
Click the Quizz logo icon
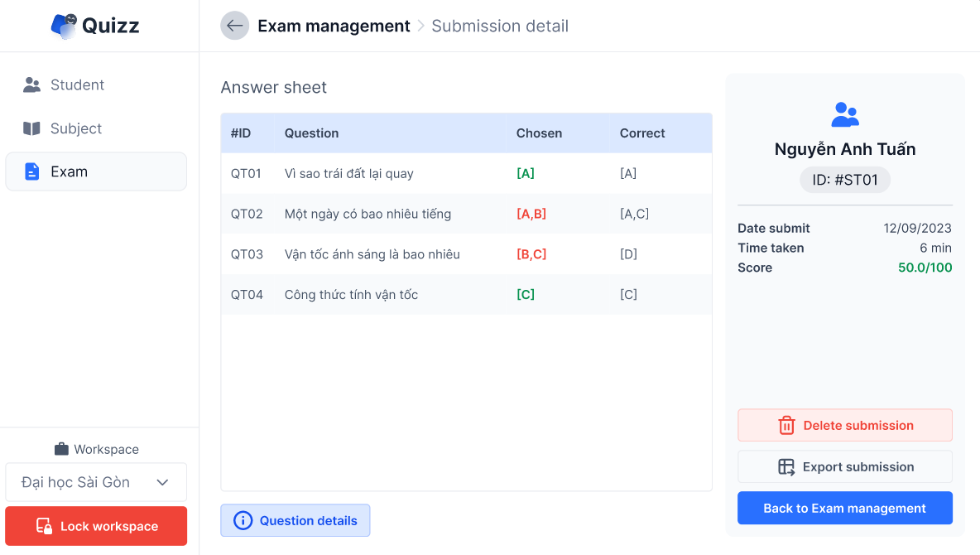[64, 26]
